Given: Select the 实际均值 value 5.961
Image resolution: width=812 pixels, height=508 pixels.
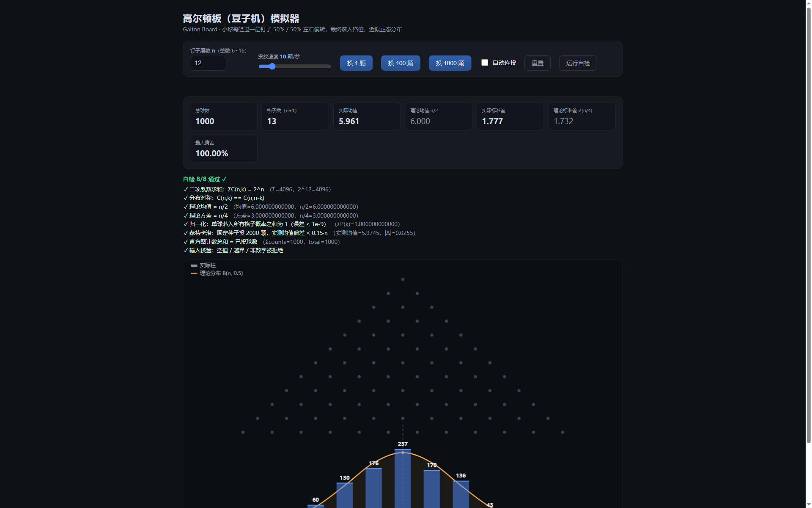Looking at the screenshot, I should pyautogui.click(x=349, y=121).
